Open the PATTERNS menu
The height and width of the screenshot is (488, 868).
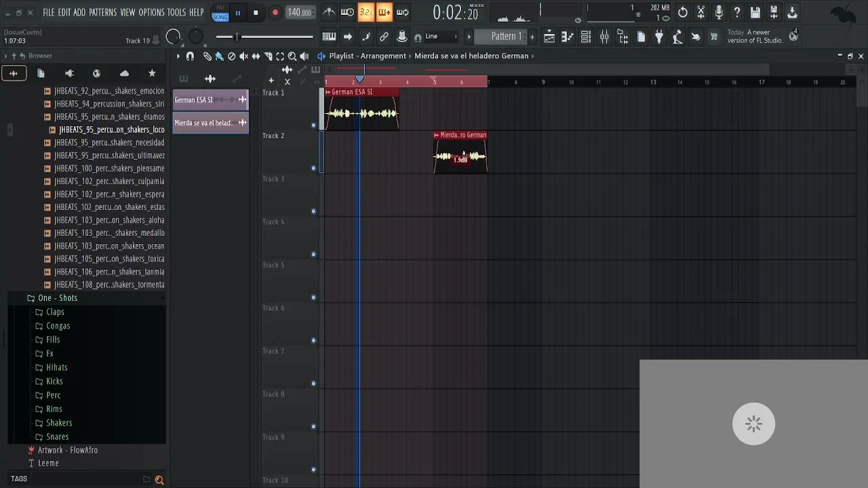[103, 12]
